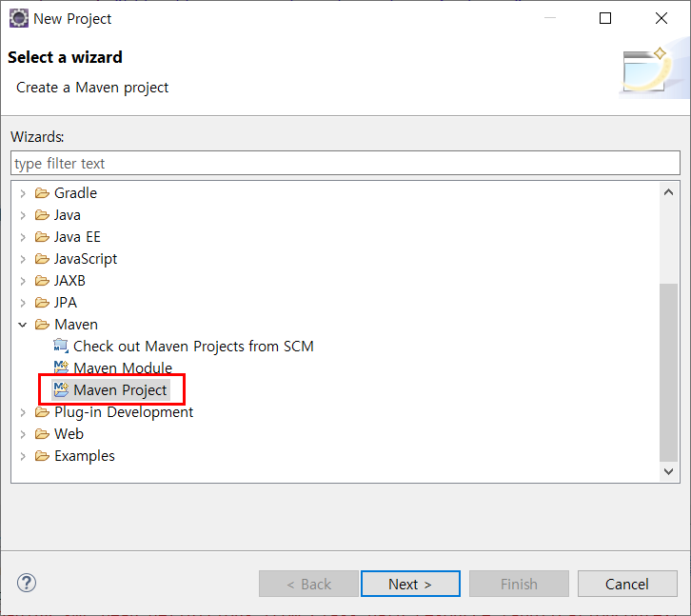
Task: Select the JAXB tree label
Action: (x=69, y=281)
